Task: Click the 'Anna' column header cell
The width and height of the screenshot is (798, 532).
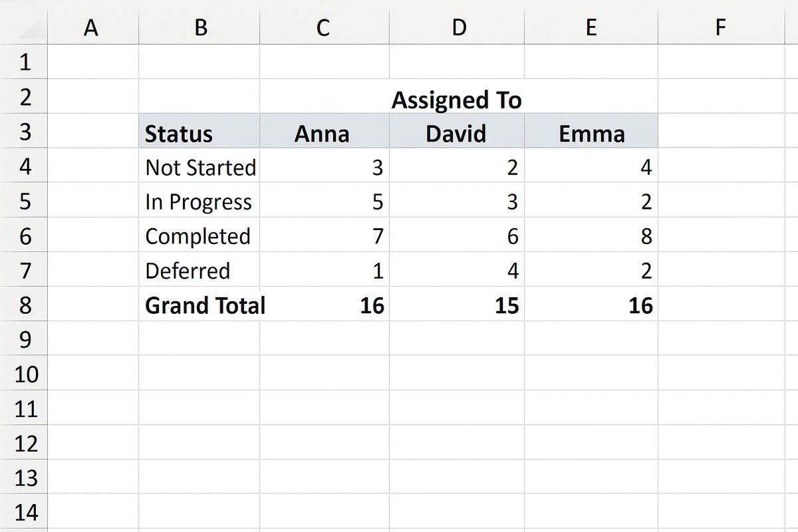Action: coord(324,131)
